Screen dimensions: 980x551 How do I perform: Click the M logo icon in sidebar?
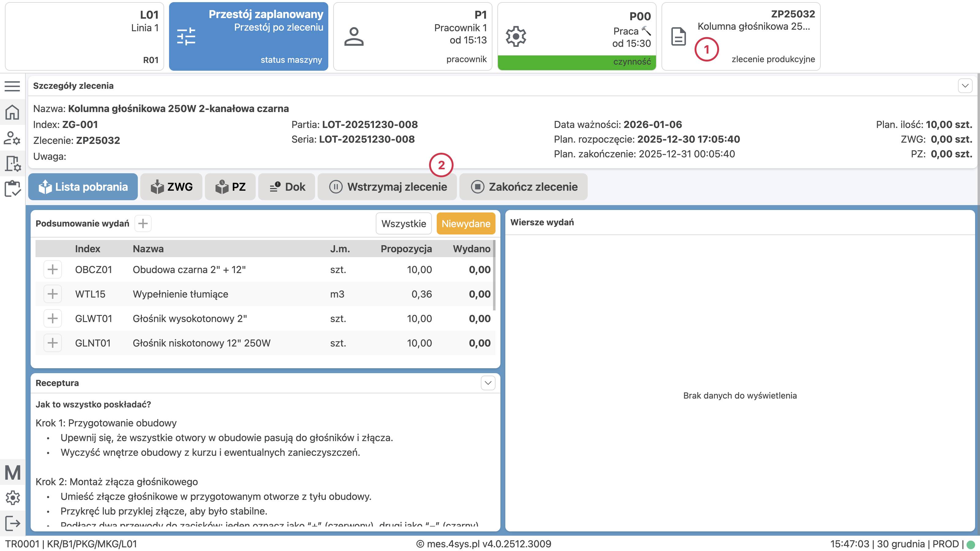[x=12, y=473]
